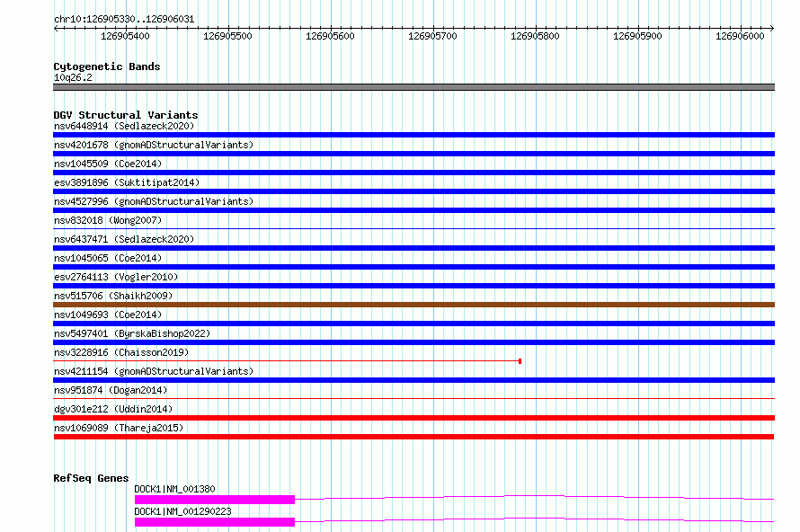Click red bar of variant nsv1069089
This screenshot has width=800, height=532.
pos(413,437)
